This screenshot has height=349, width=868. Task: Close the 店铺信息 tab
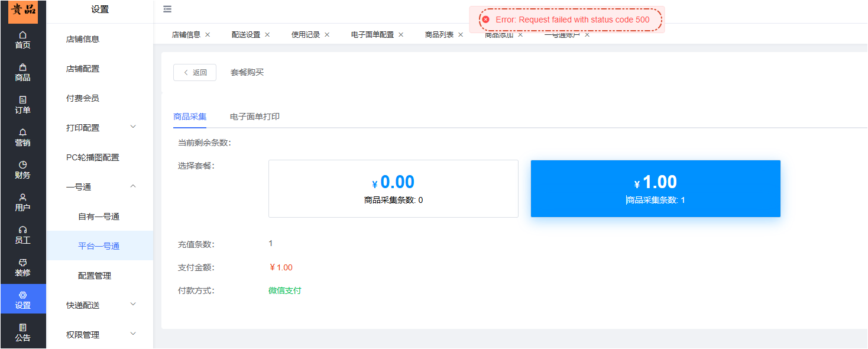[208, 35]
